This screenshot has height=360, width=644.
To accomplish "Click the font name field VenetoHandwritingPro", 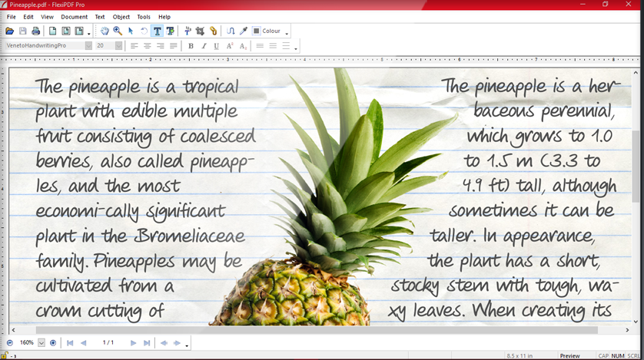I will click(x=45, y=45).
